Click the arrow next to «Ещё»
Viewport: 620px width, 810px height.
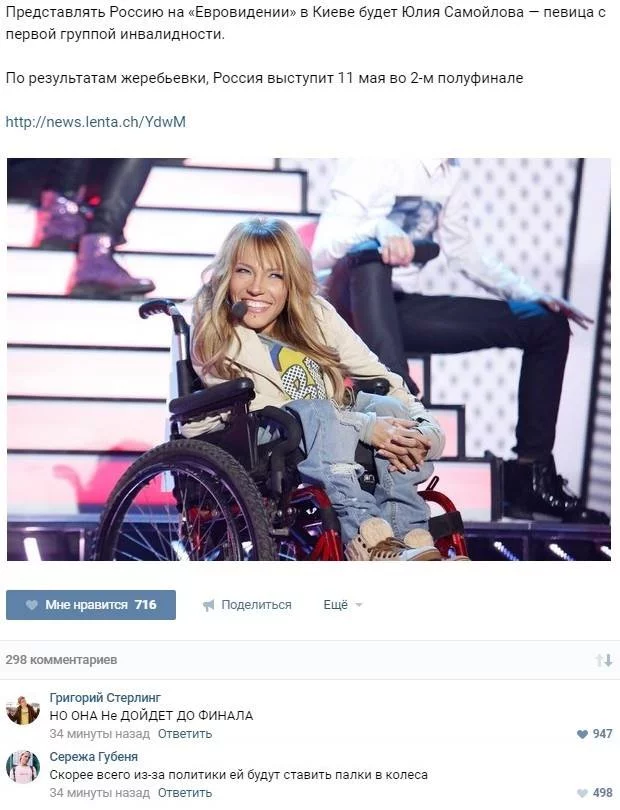pyautogui.click(x=359, y=605)
